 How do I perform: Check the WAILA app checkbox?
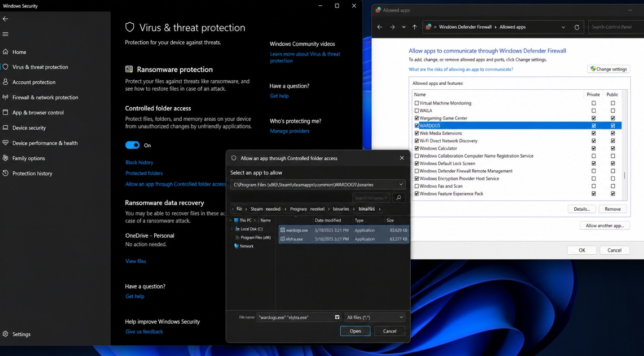tap(417, 111)
